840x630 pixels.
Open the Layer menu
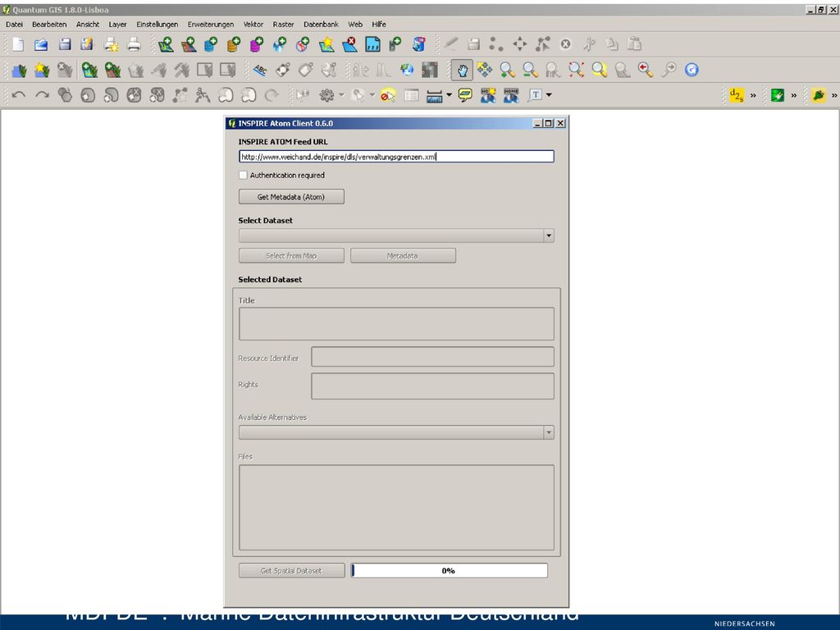coord(117,24)
